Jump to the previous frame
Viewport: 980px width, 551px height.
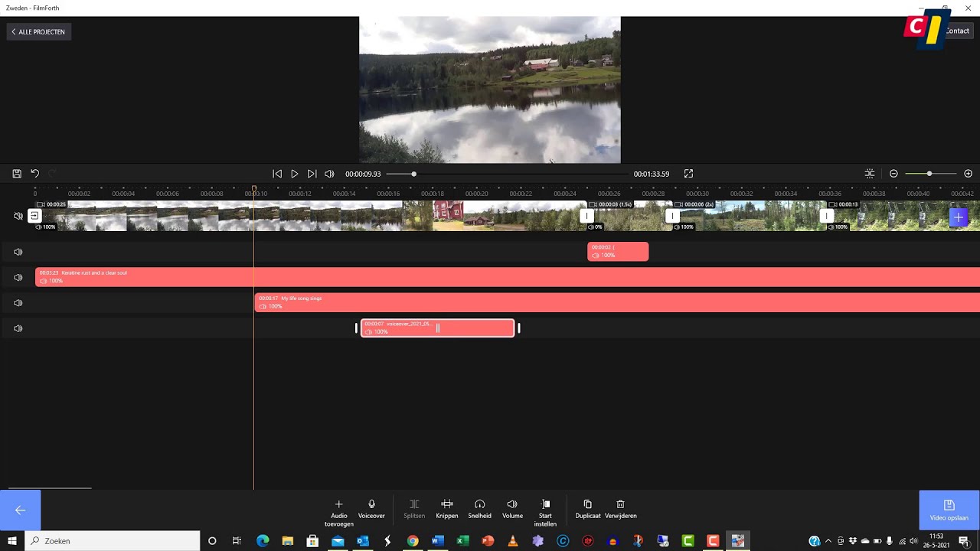tap(277, 174)
